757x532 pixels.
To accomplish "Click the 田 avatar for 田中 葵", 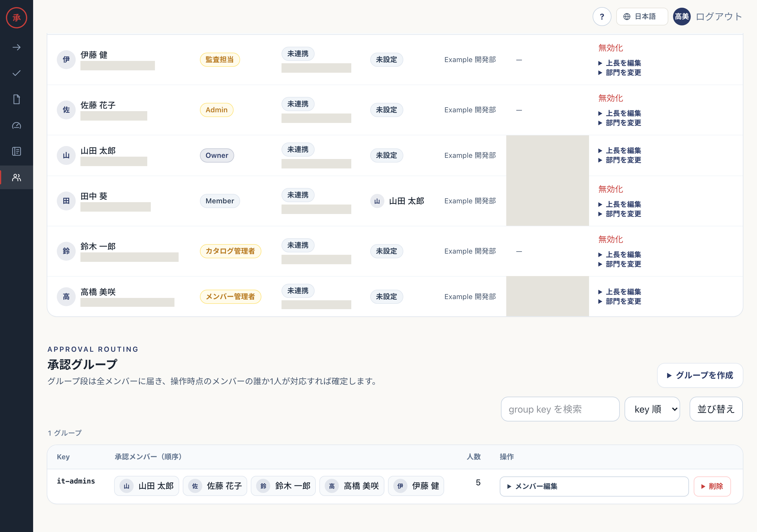I will 66,201.
